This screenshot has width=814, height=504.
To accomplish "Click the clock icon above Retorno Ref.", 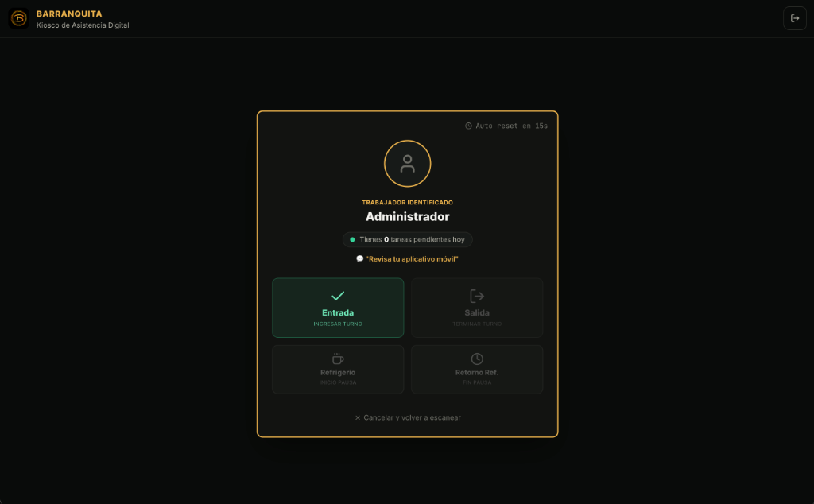I will [x=477, y=359].
